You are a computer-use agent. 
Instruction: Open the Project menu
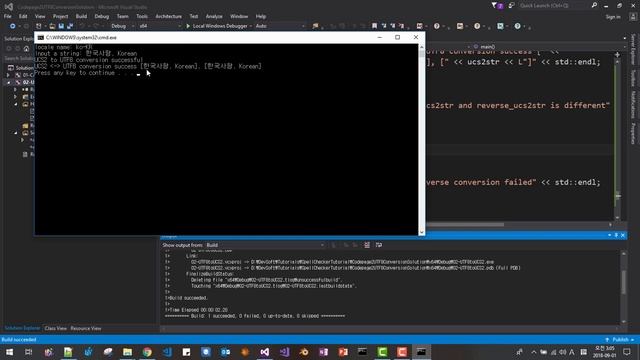click(x=60, y=16)
